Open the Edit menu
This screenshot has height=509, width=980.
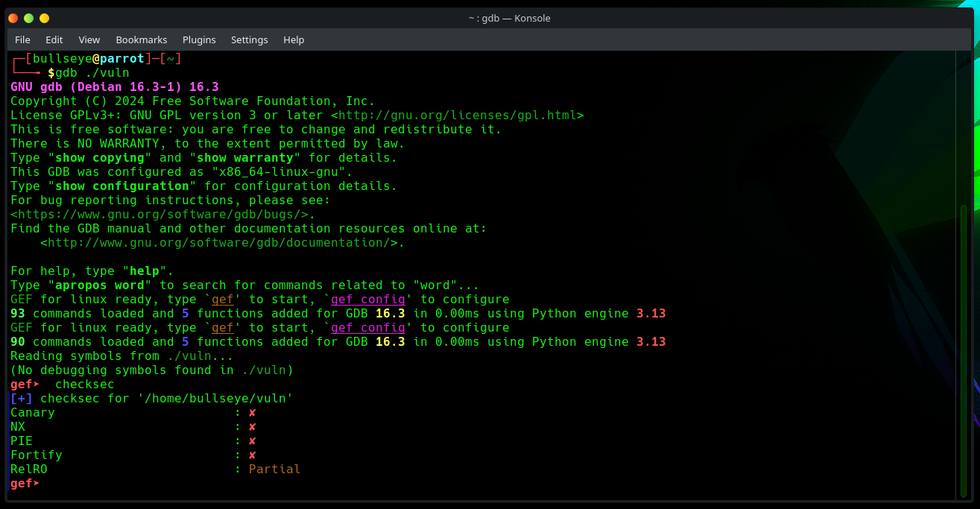[x=54, y=39]
